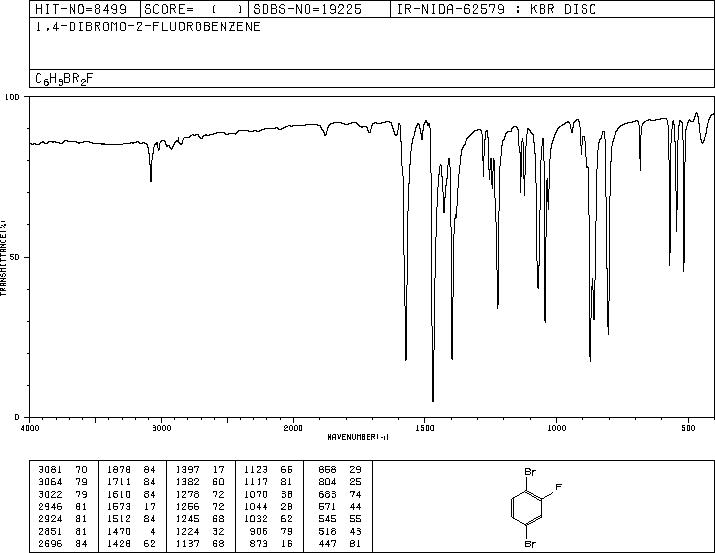Click the 4000 wavenumber axis tick label
The width and height of the screenshot is (715, 553).
pyautogui.click(x=30, y=428)
